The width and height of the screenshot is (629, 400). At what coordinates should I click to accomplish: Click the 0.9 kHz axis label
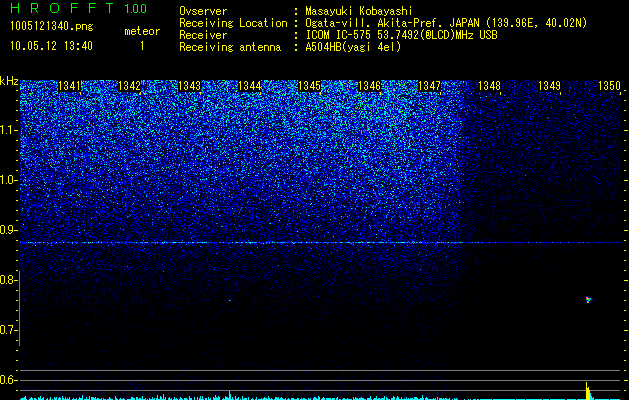7,230
